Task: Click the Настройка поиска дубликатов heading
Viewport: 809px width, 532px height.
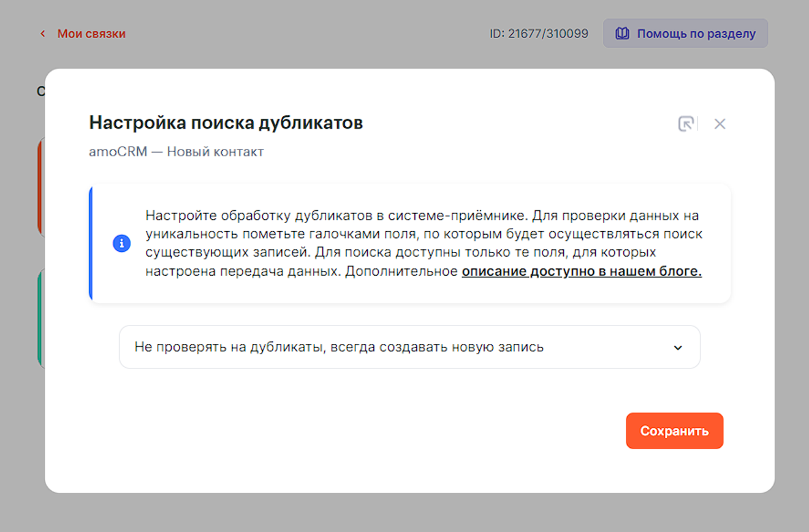Action: (226, 123)
